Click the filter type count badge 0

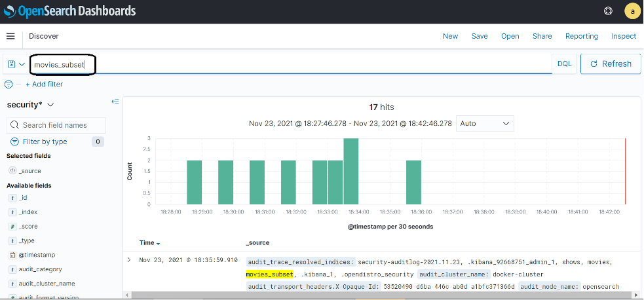(x=98, y=141)
